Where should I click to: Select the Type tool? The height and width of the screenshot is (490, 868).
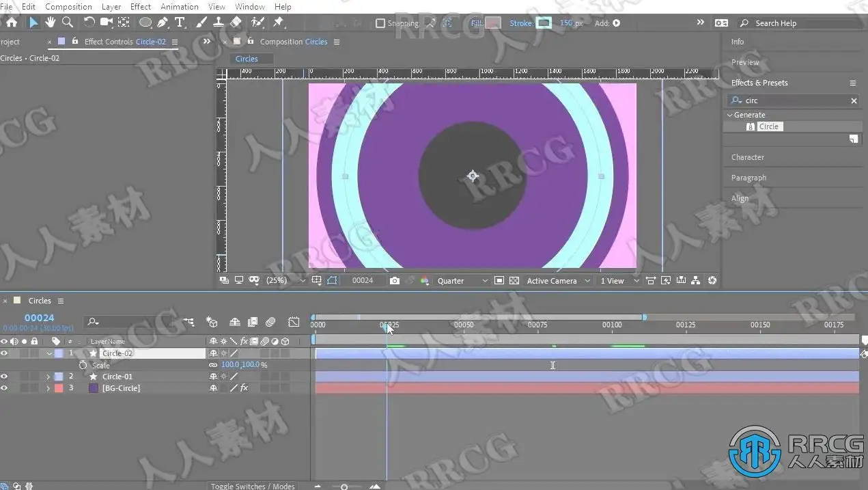180,23
